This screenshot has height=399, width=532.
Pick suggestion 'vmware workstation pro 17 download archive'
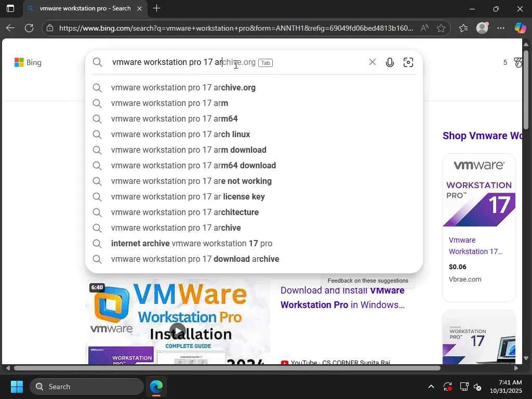[x=254, y=259]
